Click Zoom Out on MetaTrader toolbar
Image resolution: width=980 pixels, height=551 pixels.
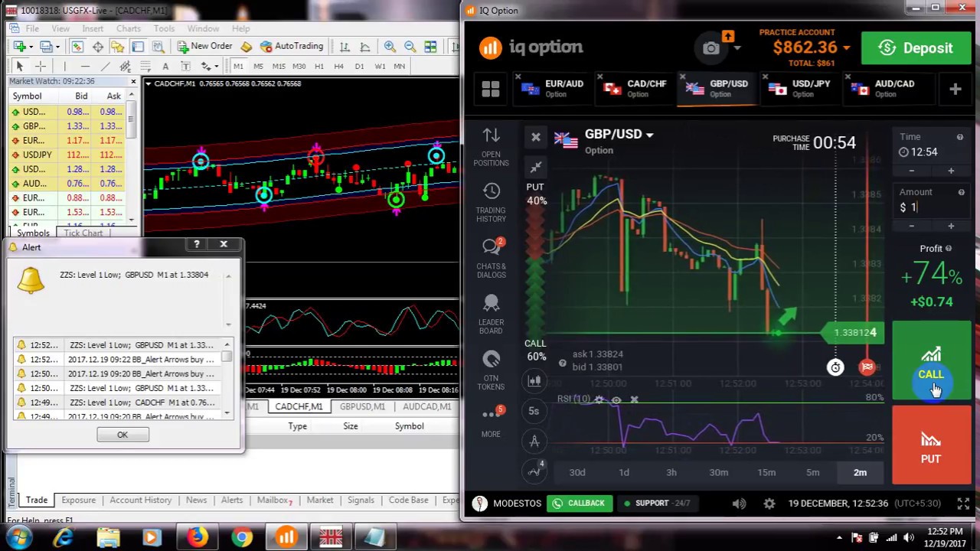click(x=410, y=47)
